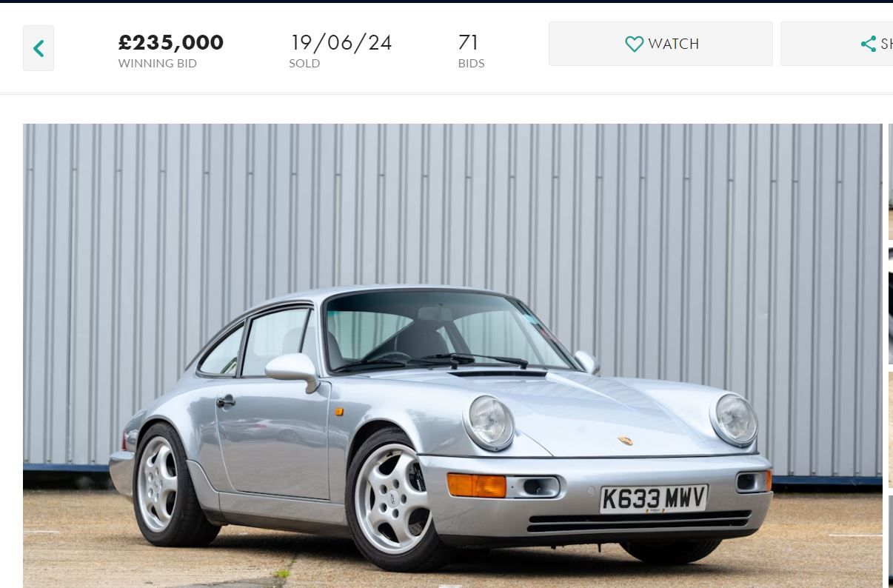Image resolution: width=893 pixels, height=588 pixels.
Task: Click the SOLD label under the date
Action: (304, 64)
